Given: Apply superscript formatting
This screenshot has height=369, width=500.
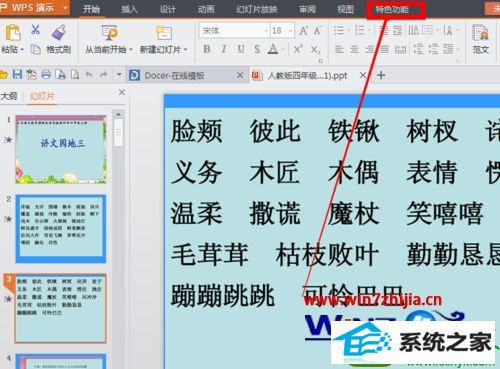Looking at the screenshot, I should click(x=298, y=49).
